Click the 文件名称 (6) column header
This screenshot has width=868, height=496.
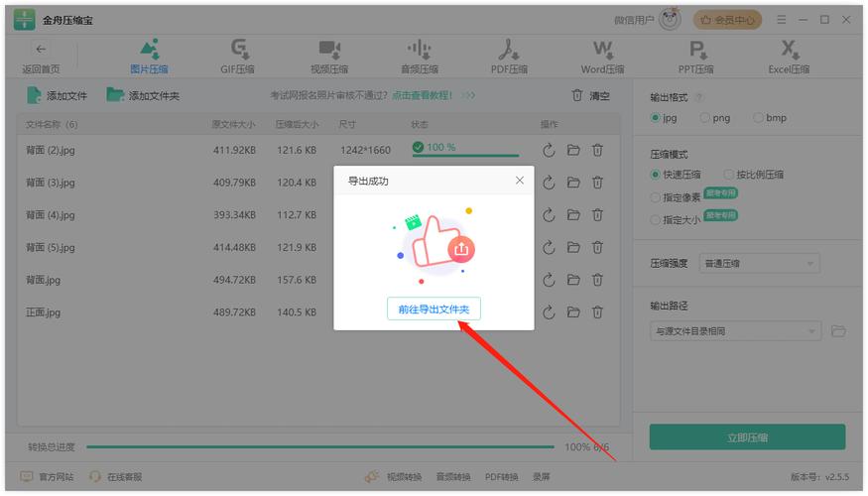(x=52, y=125)
